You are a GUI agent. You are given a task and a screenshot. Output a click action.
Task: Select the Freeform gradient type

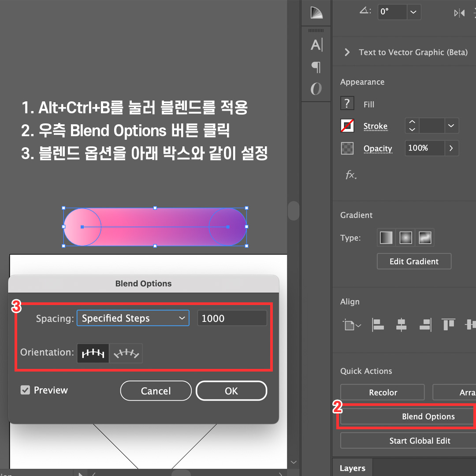pos(425,238)
